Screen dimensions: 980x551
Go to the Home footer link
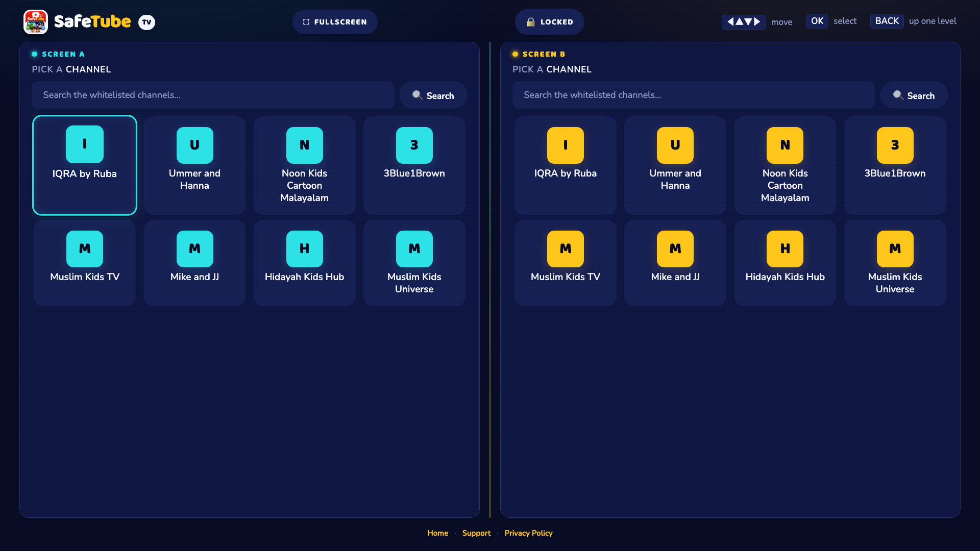tap(437, 533)
